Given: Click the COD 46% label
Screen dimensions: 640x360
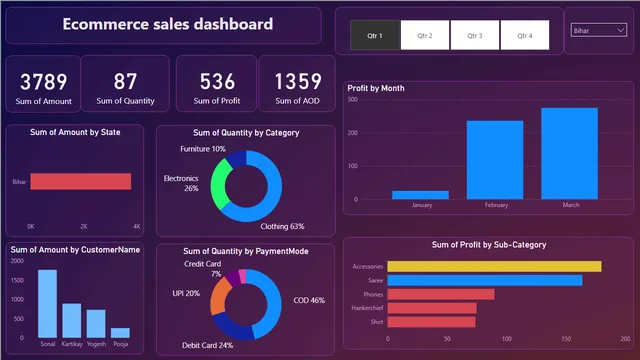Looking at the screenshot, I should point(309,300).
